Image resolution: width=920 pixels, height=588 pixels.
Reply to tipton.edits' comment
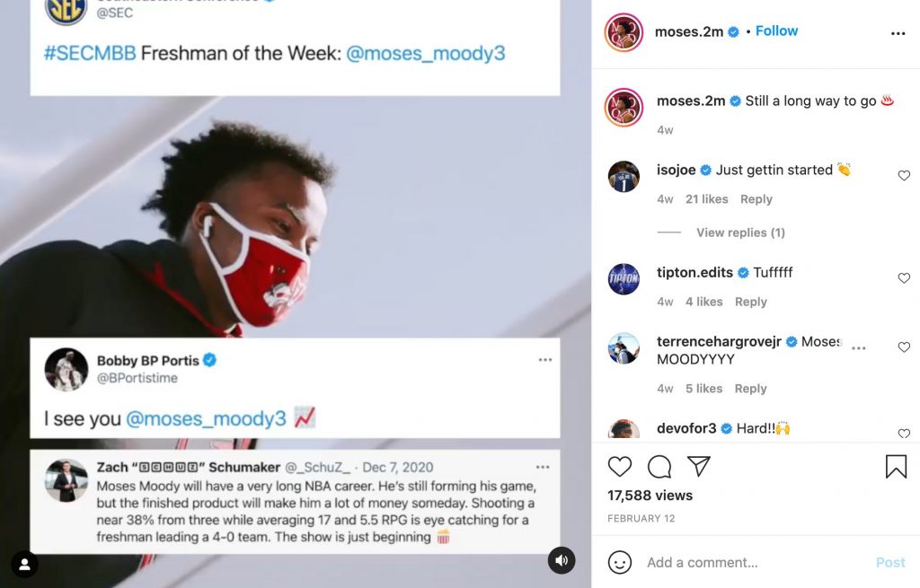(x=750, y=302)
